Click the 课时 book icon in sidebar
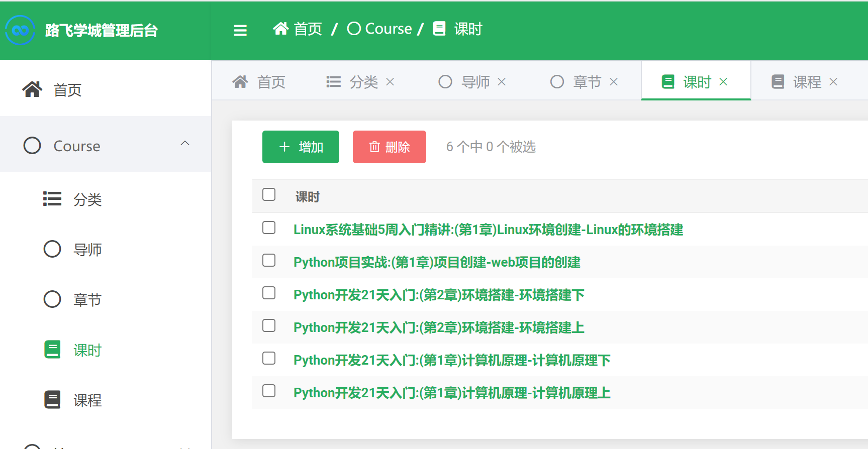 point(52,350)
